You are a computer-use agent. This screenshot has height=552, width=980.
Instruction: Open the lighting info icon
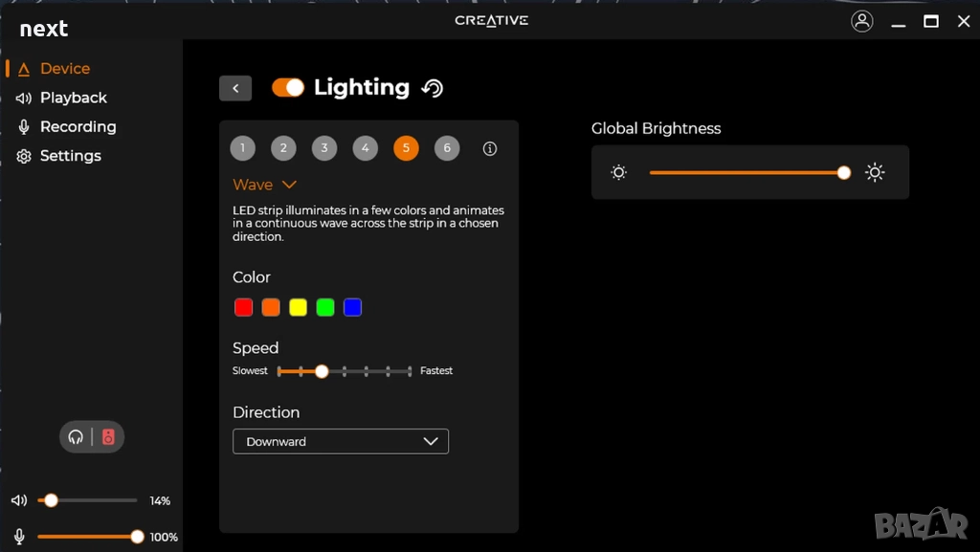pyautogui.click(x=490, y=148)
